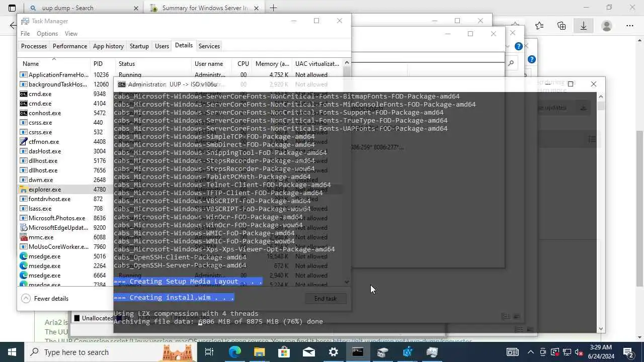Select conhost.exe process
Image resolution: width=644 pixels, height=362 pixels.
click(x=65, y=113)
